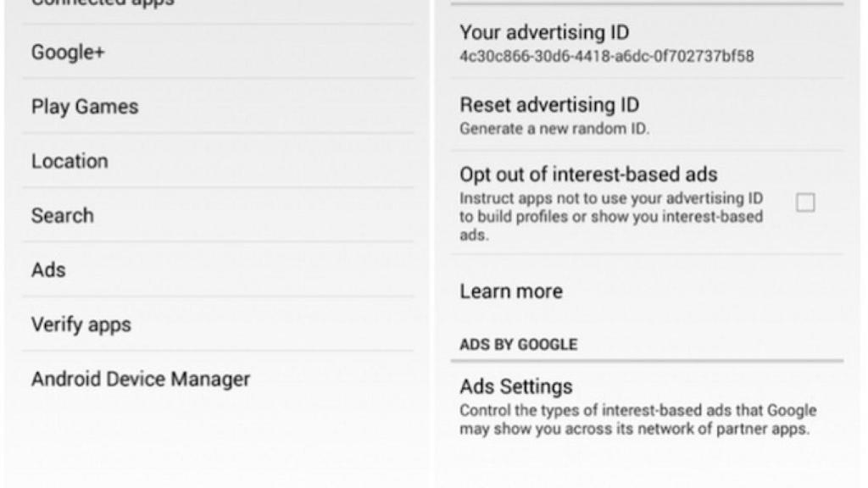This screenshot has width=868, height=488.
Task: Select Ads in the settings list
Action: click(47, 269)
